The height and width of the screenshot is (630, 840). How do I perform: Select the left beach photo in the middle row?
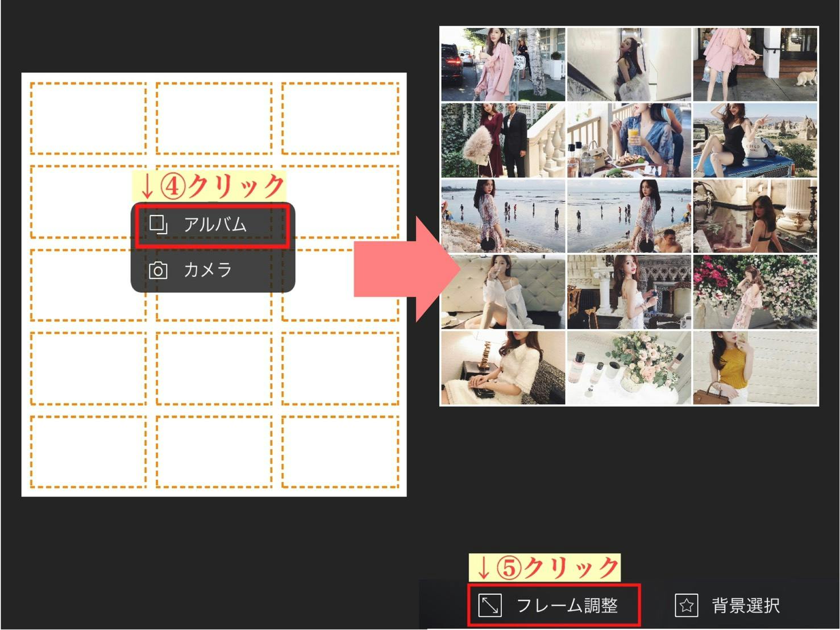click(503, 216)
